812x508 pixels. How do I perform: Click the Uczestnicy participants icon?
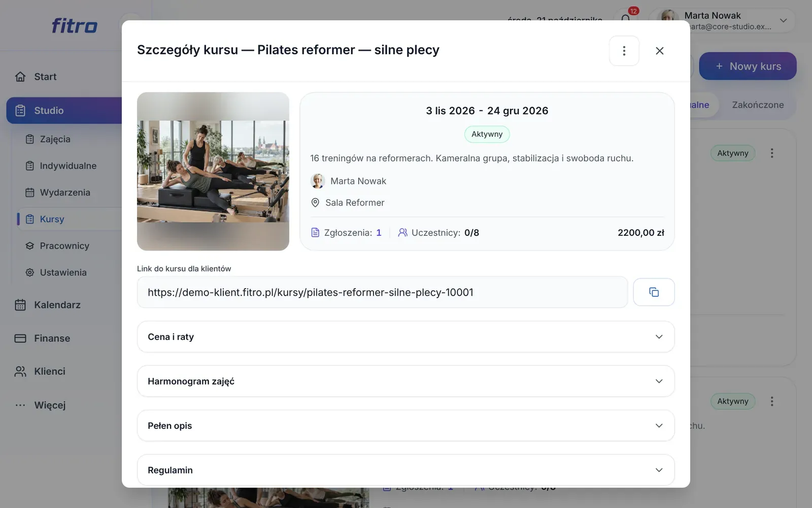point(402,233)
